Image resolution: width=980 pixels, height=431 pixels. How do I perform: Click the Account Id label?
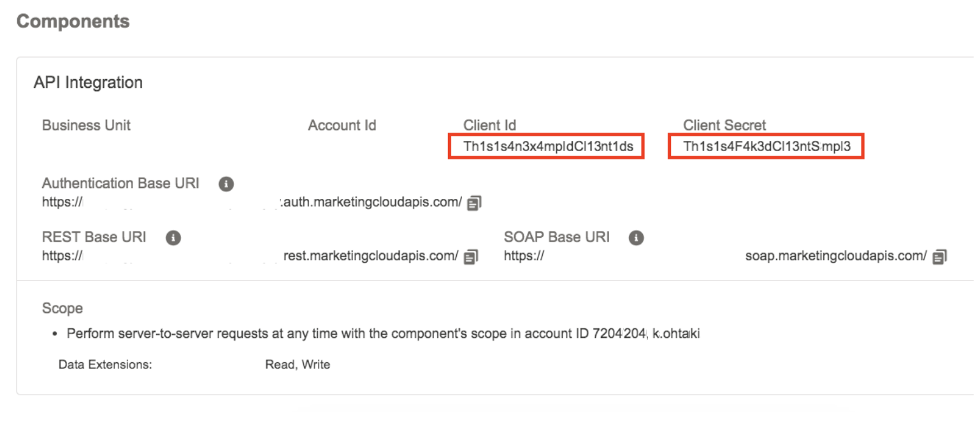342,126
